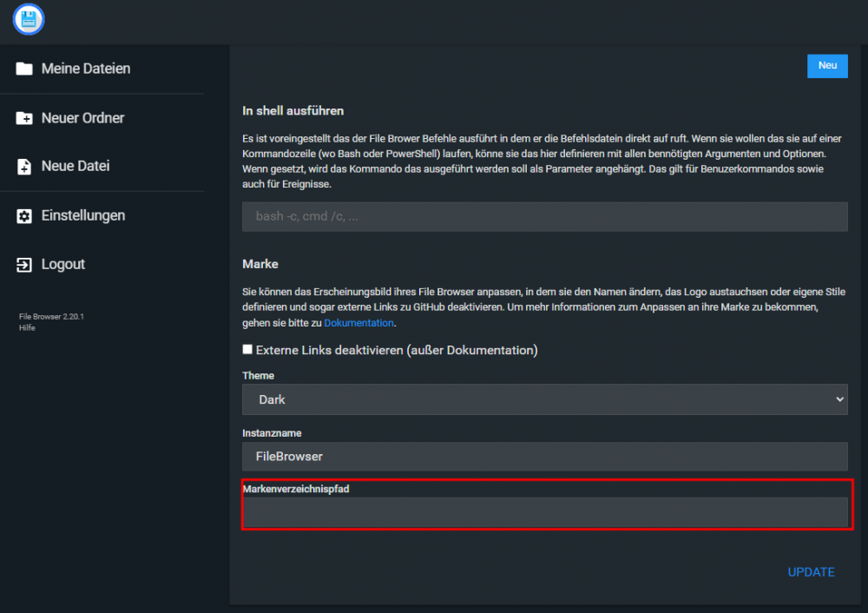The width and height of the screenshot is (868, 613).
Task: Select Logout from the sidebar
Action: pyautogui.click(x=63, y=264)
